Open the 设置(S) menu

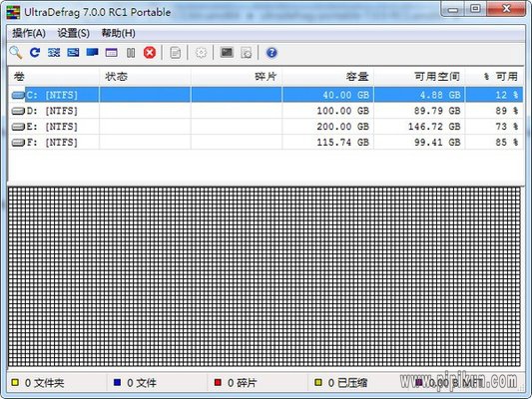tap(74, 33)
